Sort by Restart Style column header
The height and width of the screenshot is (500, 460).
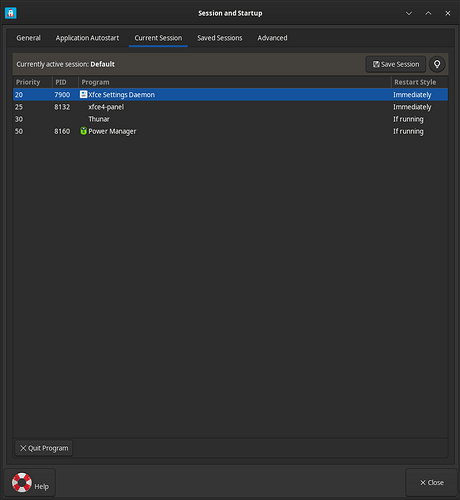(419, 82)
